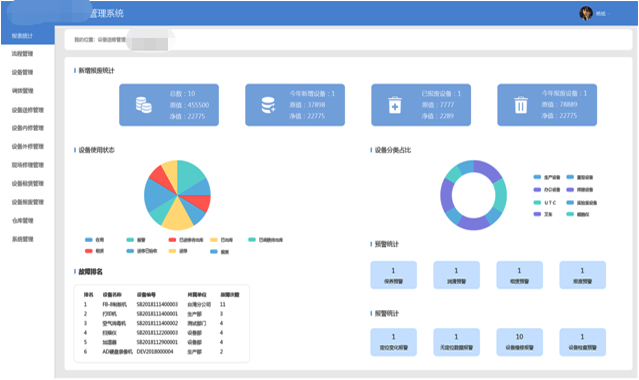Click the stacked coins icon in 总数 card
639x380 pixels.
[x=143, y=105]
